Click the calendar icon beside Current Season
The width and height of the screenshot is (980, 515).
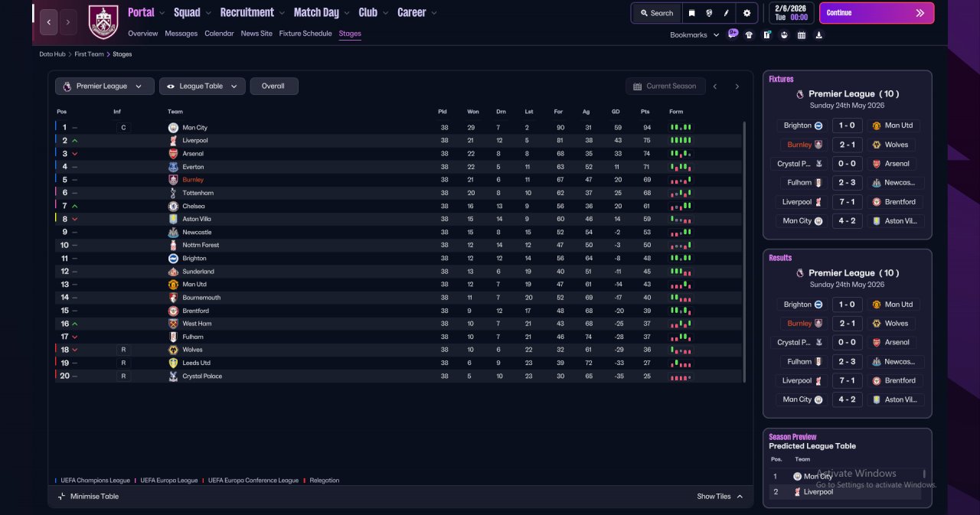[637, 86]
